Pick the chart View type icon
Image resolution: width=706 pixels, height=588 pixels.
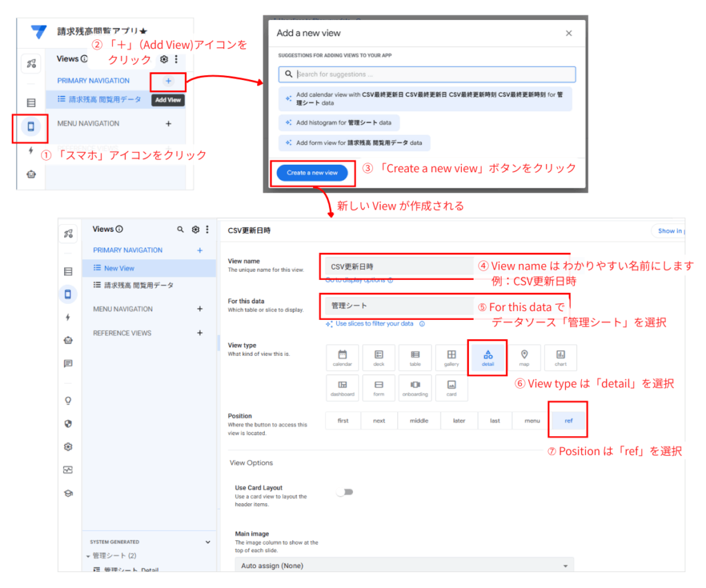561,357
